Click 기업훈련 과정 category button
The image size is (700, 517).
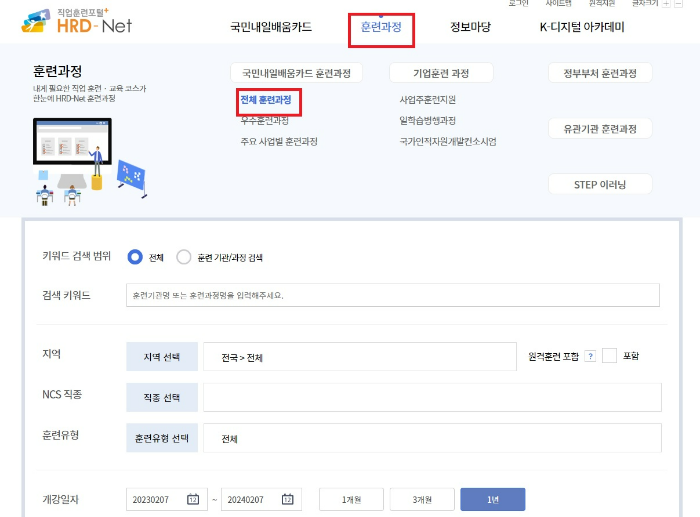coord(441,73)
